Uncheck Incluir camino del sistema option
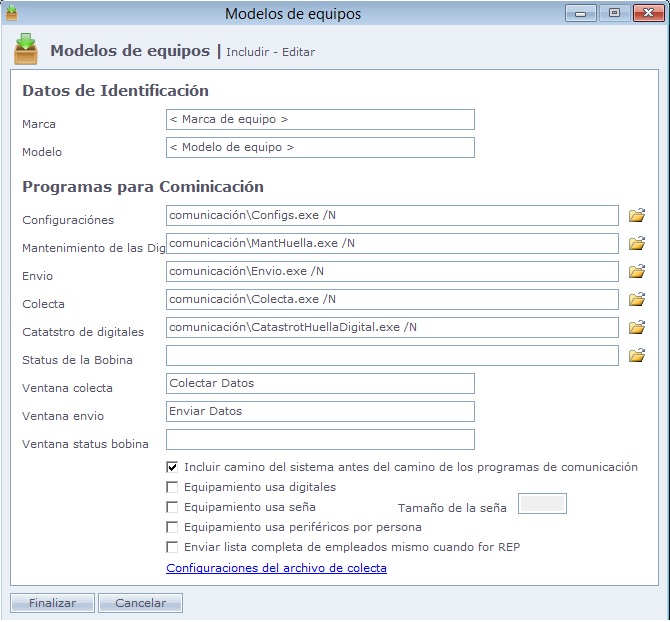 click(172, 467)
